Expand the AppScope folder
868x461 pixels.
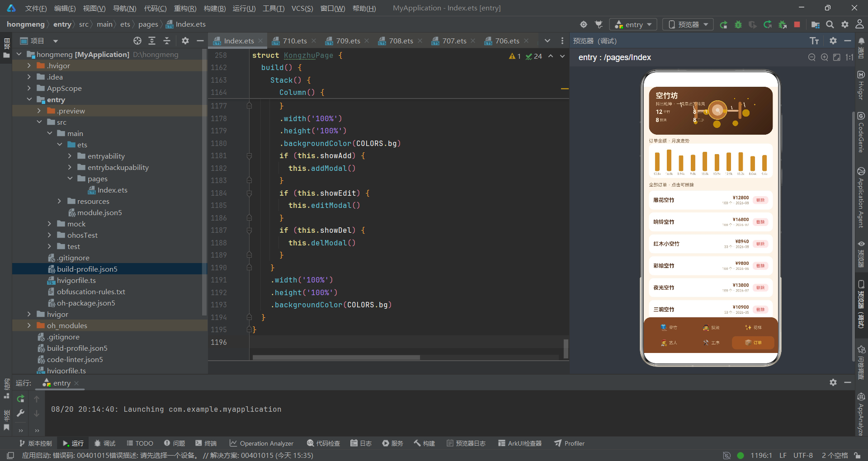tap(29, 88)
